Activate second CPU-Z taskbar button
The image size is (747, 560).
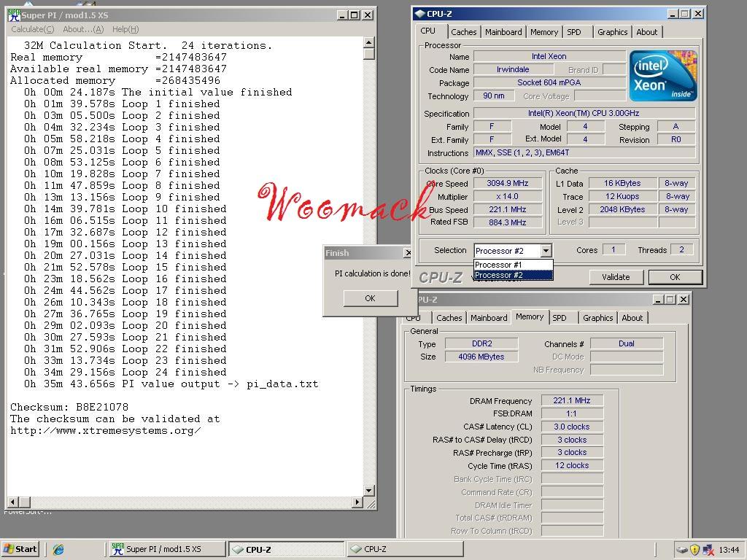pos(405,549)
